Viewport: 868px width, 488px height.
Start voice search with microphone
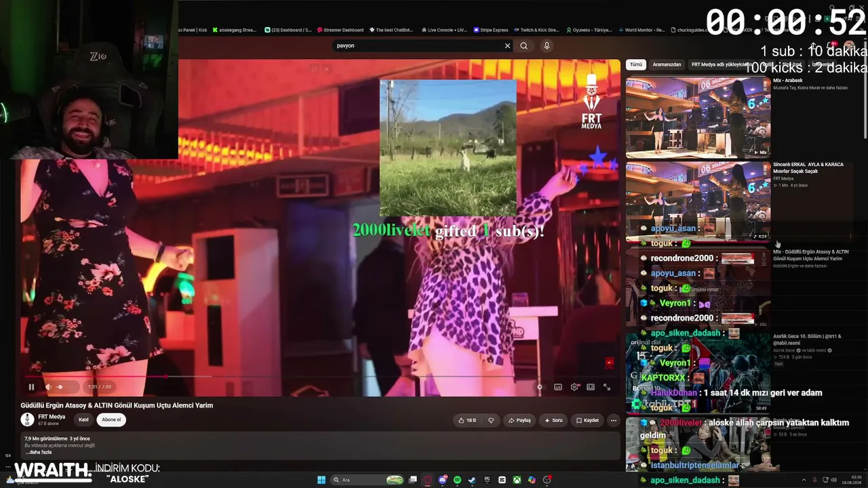pos(547,45)
